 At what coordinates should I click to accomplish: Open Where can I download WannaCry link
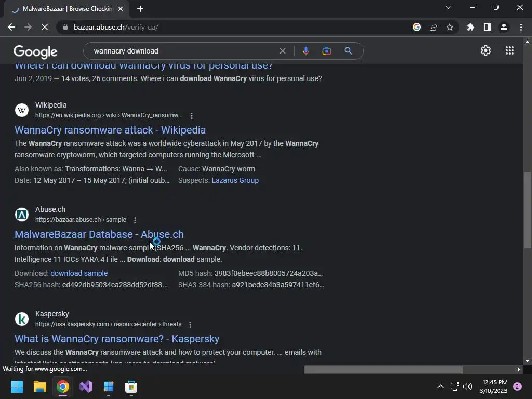143,65
